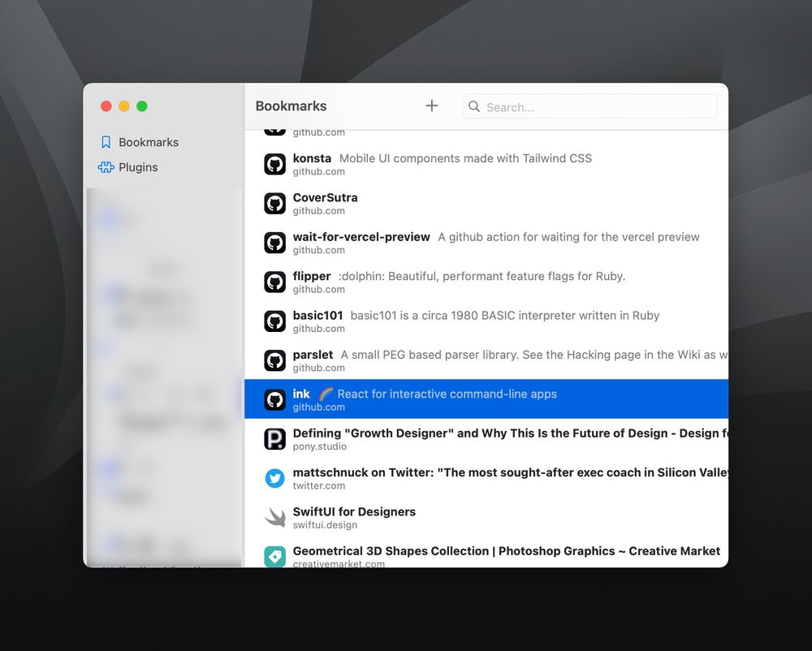Click the Bookmarks header title
The image size is (812, 651).
point(291,106)
